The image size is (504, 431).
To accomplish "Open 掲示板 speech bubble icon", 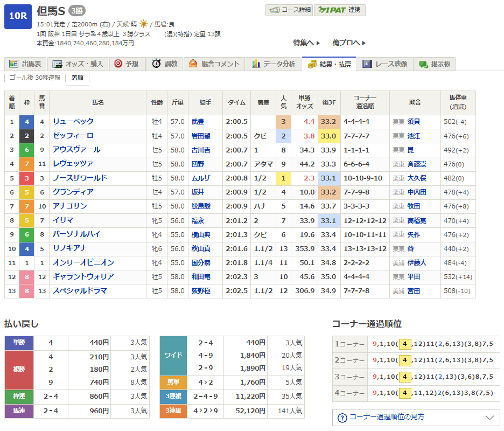I will 423,64.
